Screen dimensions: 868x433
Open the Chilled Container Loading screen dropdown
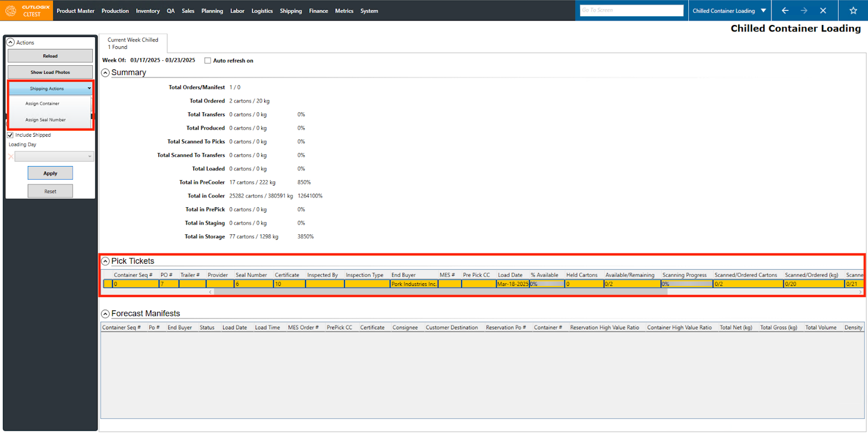[763, 10]
